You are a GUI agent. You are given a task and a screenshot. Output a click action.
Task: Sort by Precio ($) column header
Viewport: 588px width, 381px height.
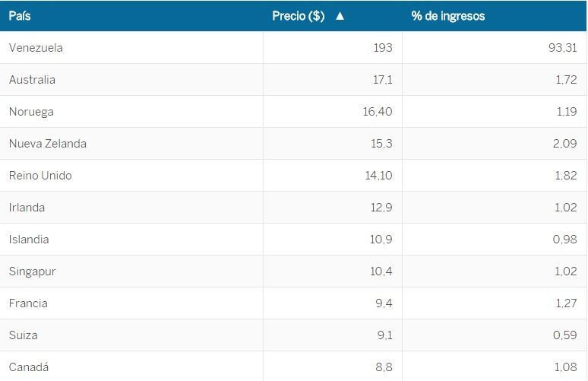299,16
